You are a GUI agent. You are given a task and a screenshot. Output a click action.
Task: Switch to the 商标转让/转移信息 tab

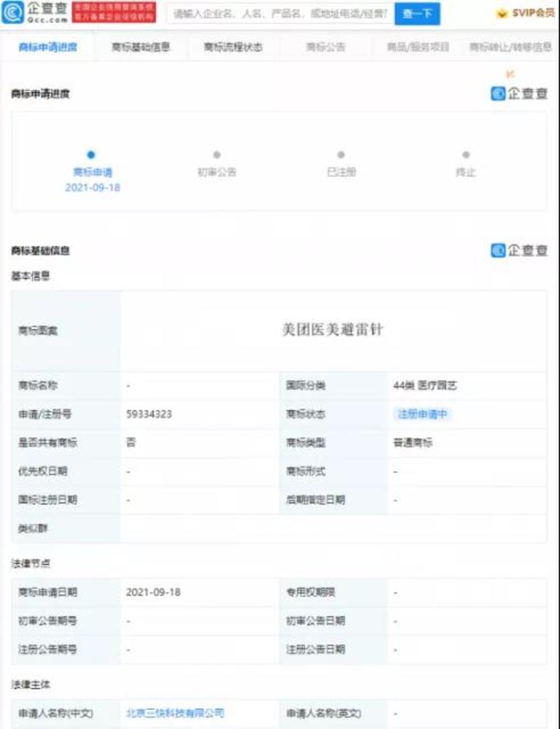coord(510,47)
